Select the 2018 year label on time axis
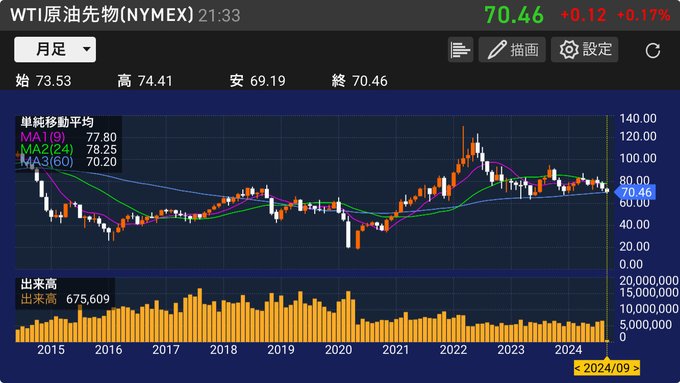 223,350
